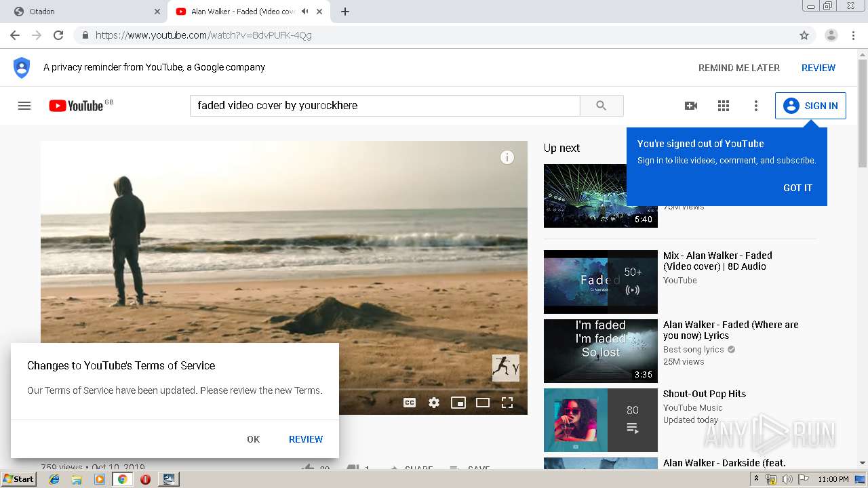Close the Citadon tab
Screen dimensions: 868x488
(x=157, y=12)
